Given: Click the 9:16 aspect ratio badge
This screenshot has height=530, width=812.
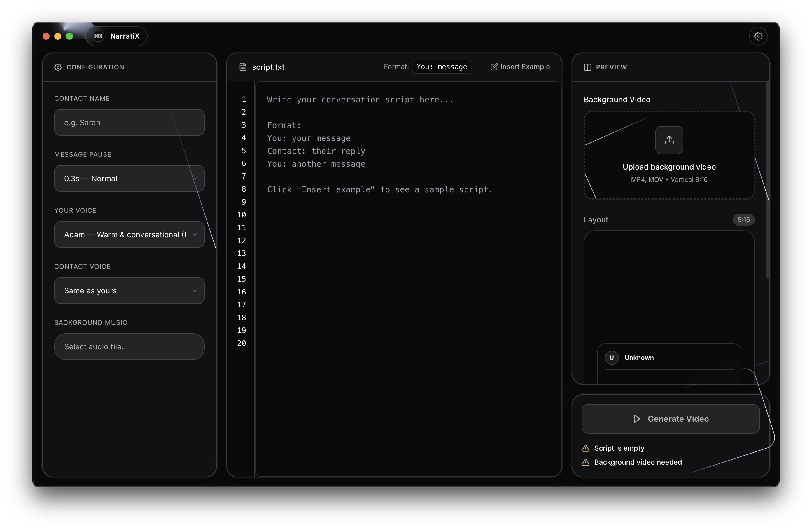Looking at the screenshot, I should click(743, 219).
